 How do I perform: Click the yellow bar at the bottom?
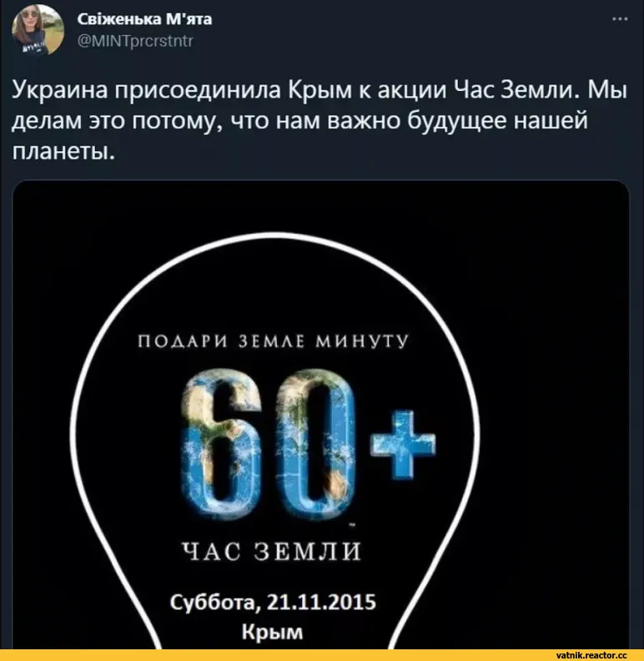[322, 655]
